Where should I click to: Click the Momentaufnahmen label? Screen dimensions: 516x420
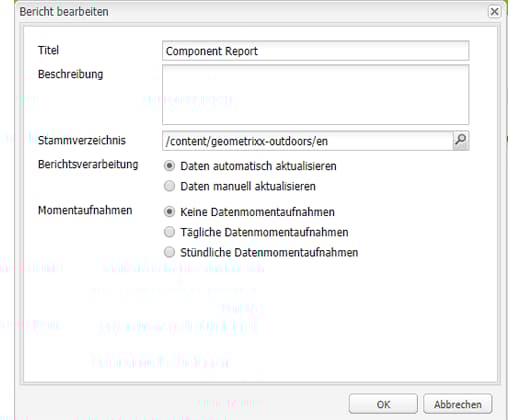[x=85, y=210]
